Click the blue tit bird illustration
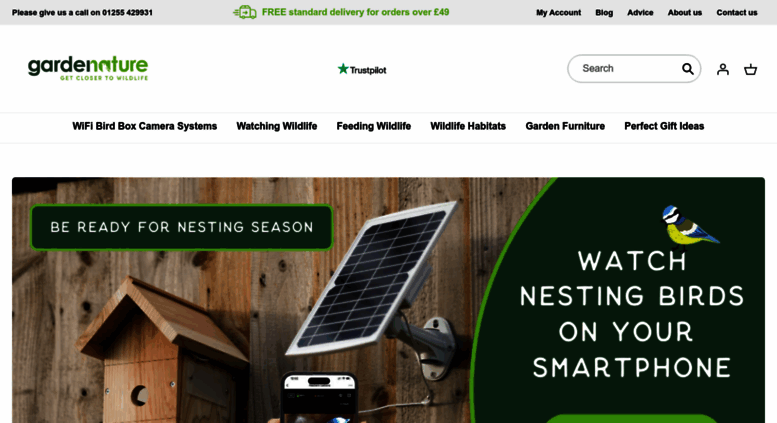Viewport: 777px width, 423px height. coord(688,227)
